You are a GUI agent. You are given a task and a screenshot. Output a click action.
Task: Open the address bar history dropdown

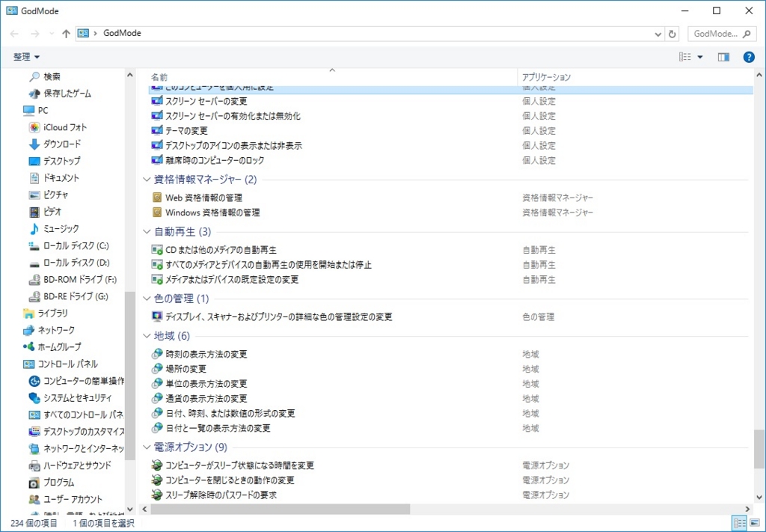(658, 34)
